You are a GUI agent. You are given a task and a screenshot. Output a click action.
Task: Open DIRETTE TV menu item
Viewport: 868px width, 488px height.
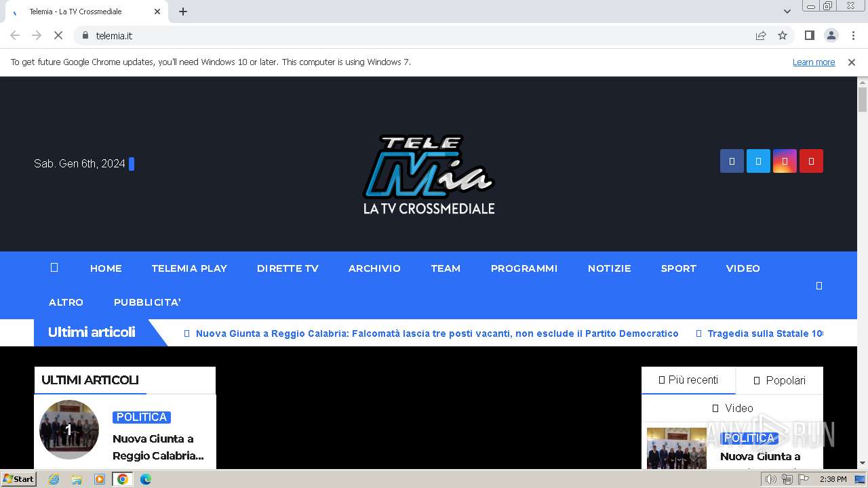[x=288, y=268]
